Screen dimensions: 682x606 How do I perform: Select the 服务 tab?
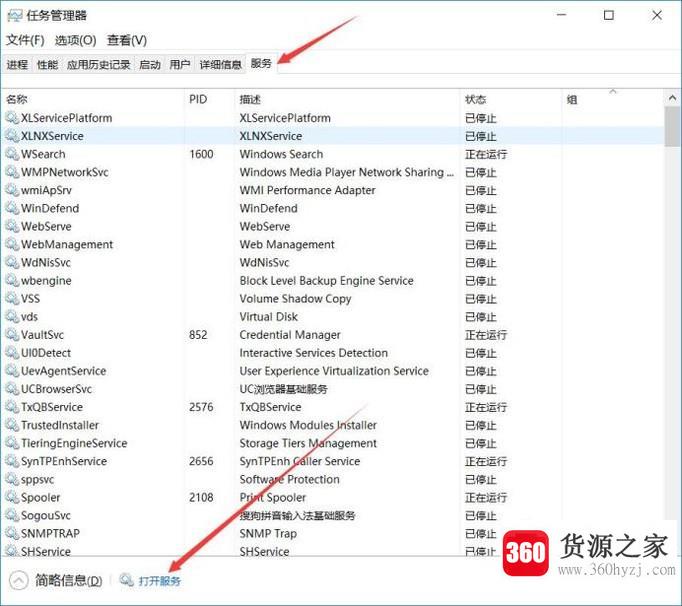pos(261,64)
